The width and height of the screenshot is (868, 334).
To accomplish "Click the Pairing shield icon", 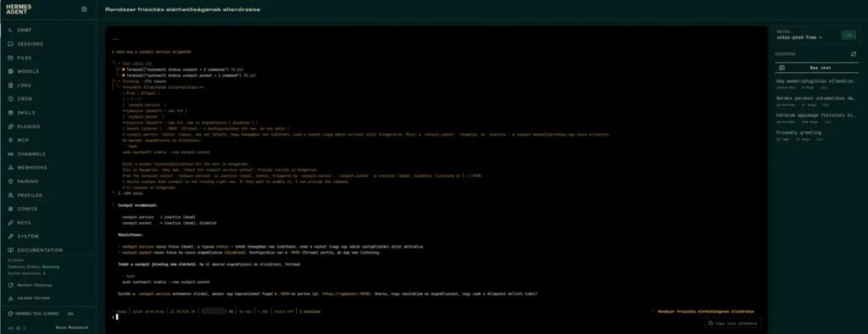I will (x=10, y=181).
